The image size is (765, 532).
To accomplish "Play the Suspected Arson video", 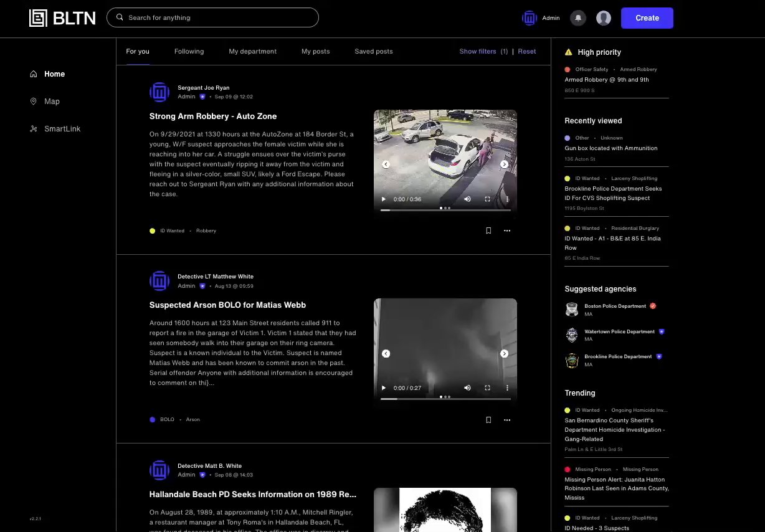I will point(384,388).
